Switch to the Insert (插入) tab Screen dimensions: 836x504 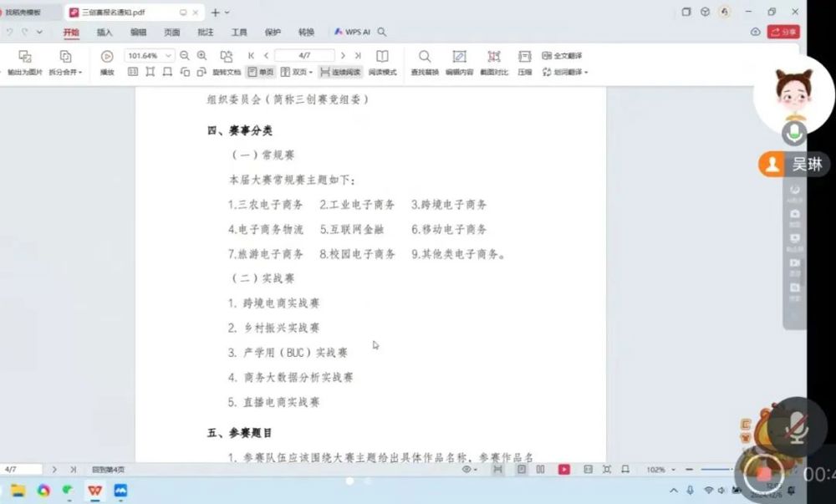coord(104,32)
